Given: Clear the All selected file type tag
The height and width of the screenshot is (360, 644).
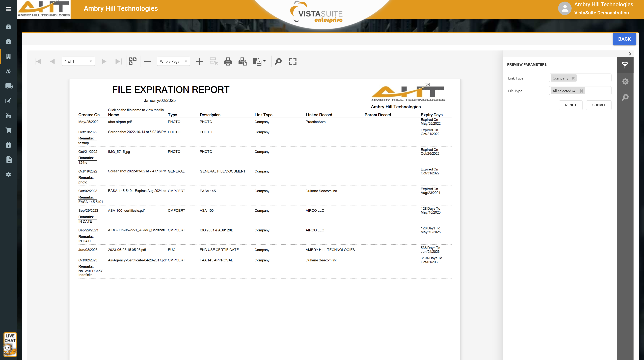Looking at the screenshot, I should [581, 91].
